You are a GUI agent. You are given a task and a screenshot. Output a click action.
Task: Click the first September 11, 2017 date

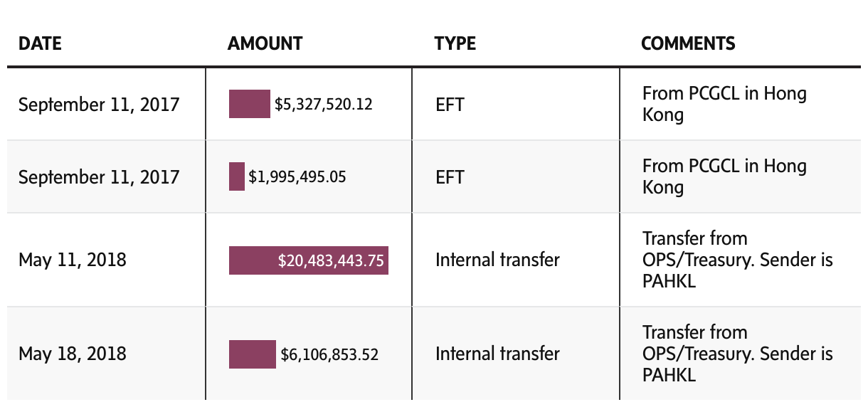[x=99, y=105]
